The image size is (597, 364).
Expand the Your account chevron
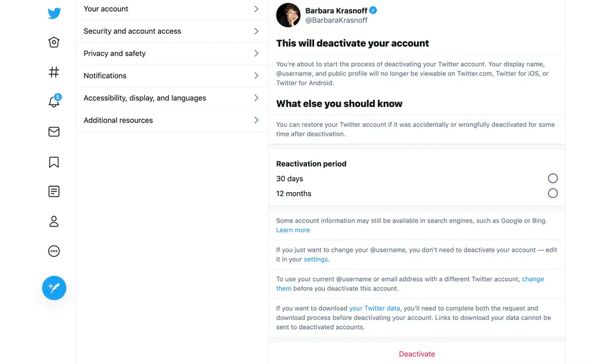(x=256, y=9)
